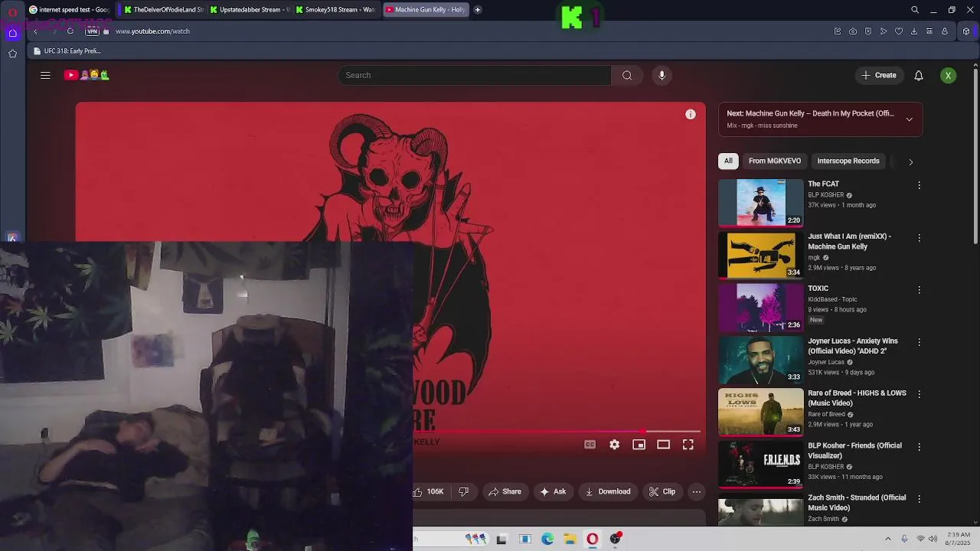Open more actions ellipsis under the video

696,491
